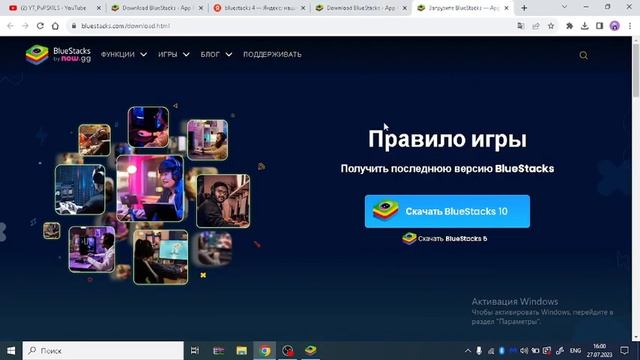The width and height of the screenshot is (640, 360).
Task: Expand the ФУНКЦИИ menu chevron
Action: tap(144, 54)
